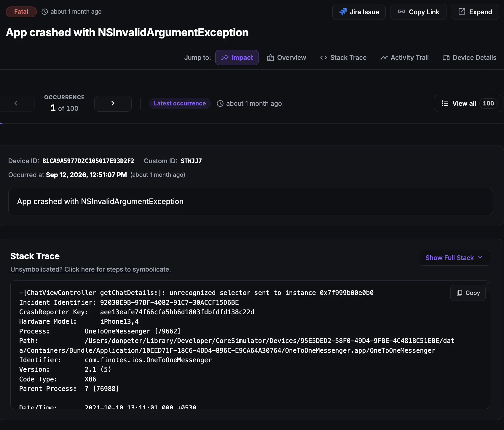Click the 100 count badge
The image size is (504, 430).
tap(488, 103)
